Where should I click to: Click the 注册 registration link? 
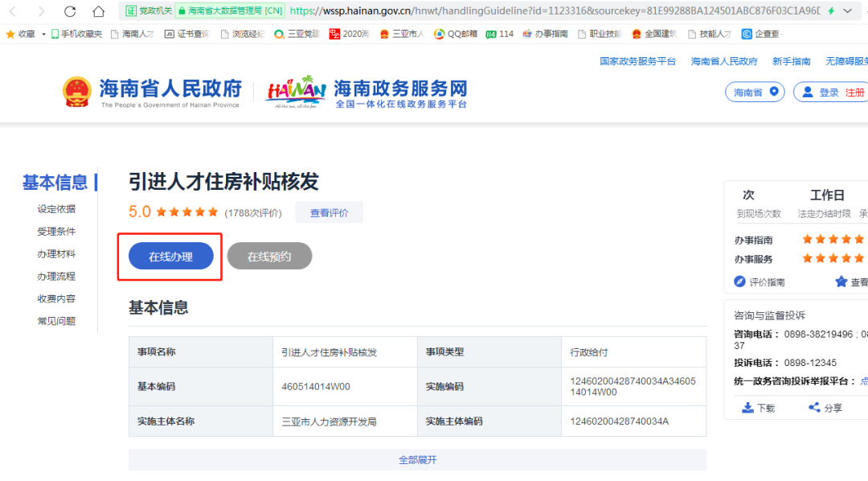(855, 92)
